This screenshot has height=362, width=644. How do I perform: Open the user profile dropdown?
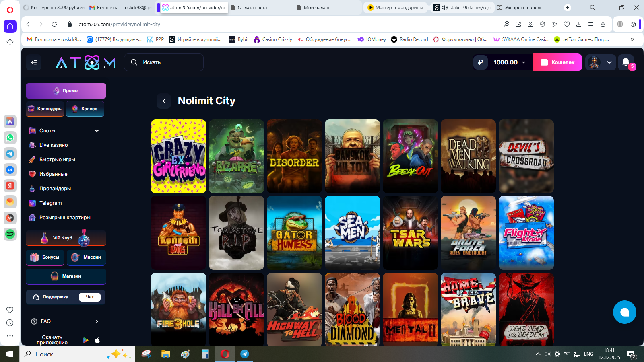pos(601,62)
